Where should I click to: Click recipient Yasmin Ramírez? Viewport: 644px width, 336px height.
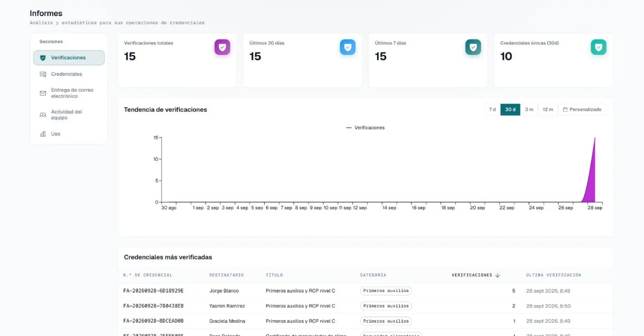click(227, 306)
